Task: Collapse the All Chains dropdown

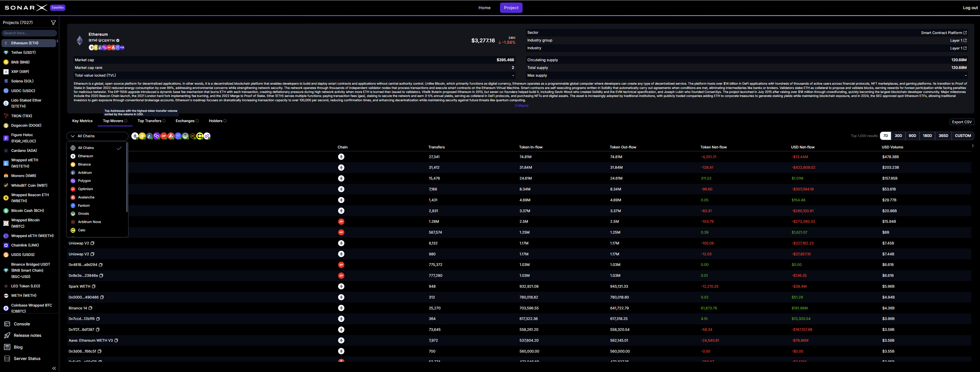Action: (x=97, y=136)
